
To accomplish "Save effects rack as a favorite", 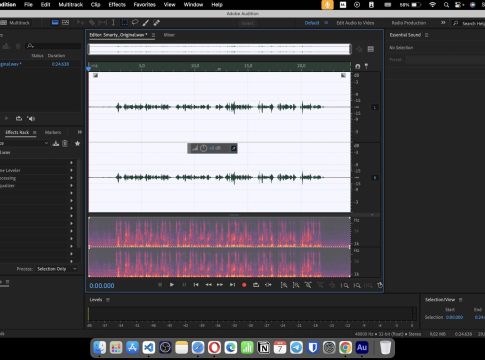I will tap(77, 143).
